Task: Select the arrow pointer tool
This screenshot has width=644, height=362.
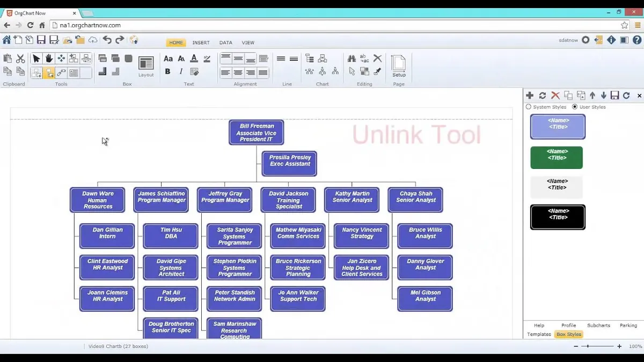Action: pyautogui.click(x=36, y=58)
